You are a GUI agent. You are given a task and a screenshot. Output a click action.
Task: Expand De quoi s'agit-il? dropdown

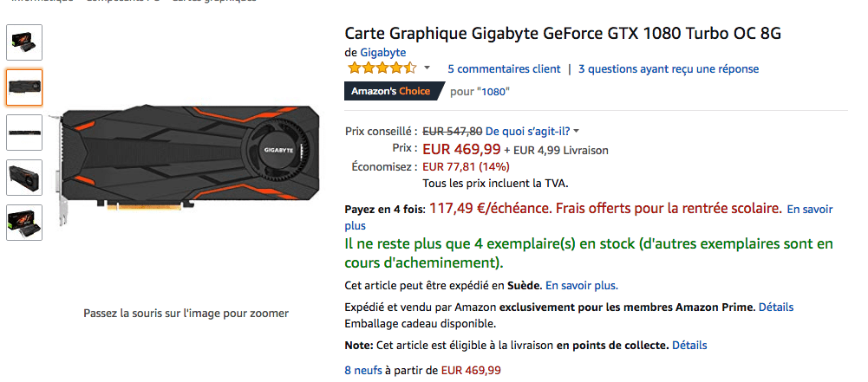pos(532,132)
